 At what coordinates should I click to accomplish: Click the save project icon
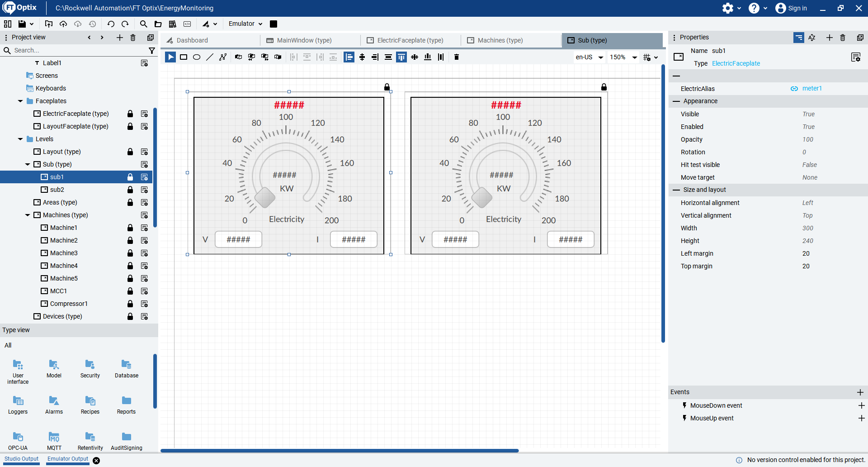click(x=22, y=24)
